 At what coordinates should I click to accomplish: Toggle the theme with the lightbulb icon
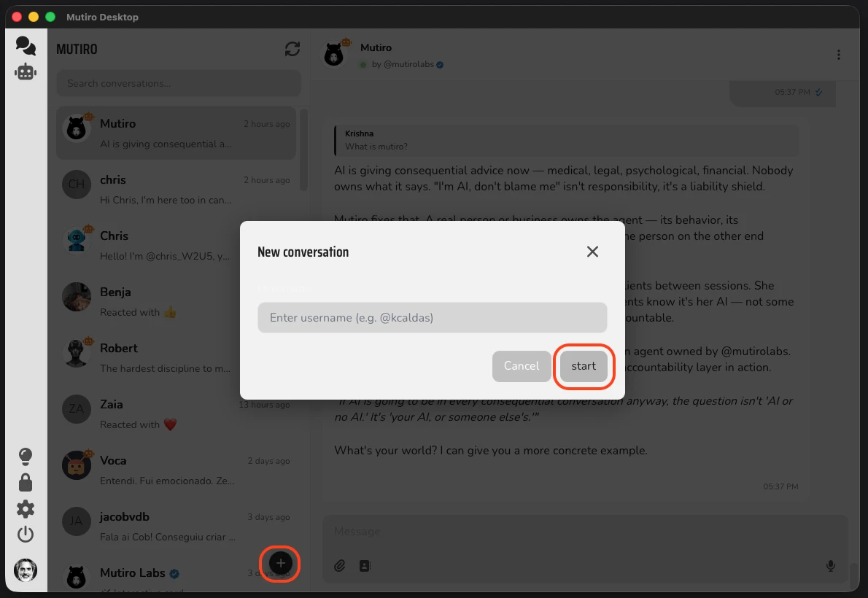point(26,456)
